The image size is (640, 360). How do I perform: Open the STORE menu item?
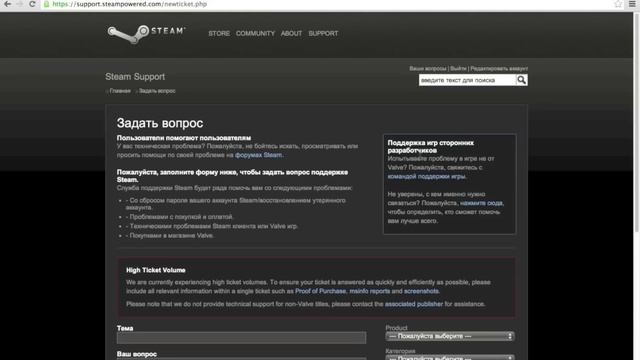click(x=219, y=33)
